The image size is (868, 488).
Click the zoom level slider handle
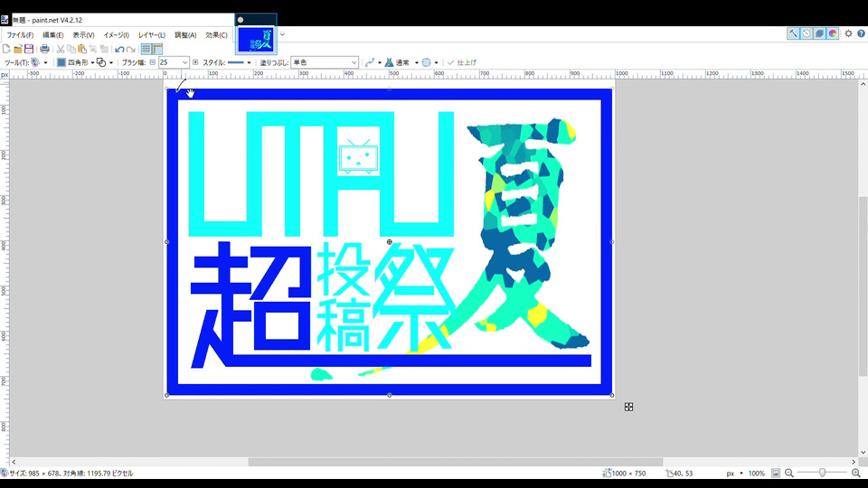[822, 473]
